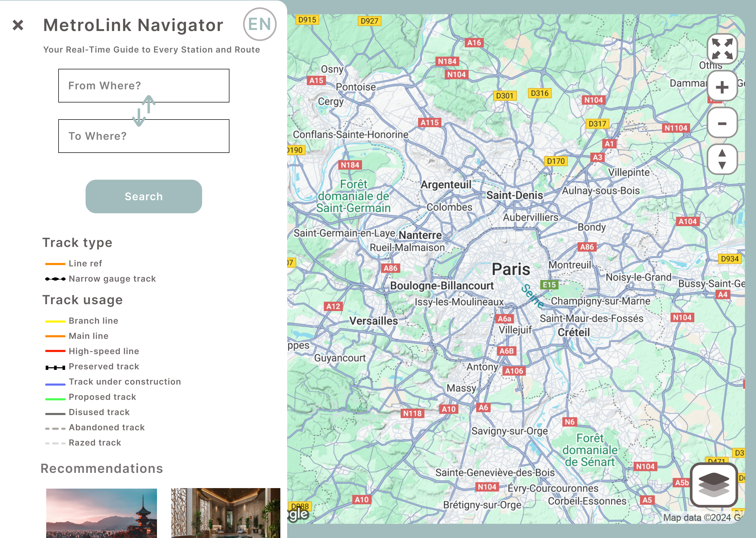Click the A106 road shield
Image resolution: width=756 pixels, height=538 pixels.
514,371
